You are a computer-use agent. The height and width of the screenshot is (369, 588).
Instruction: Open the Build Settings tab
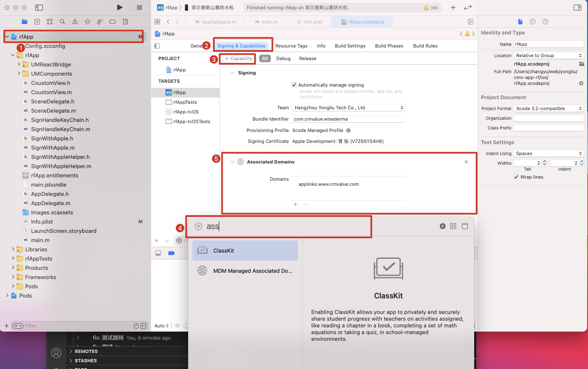coord(350,46)
